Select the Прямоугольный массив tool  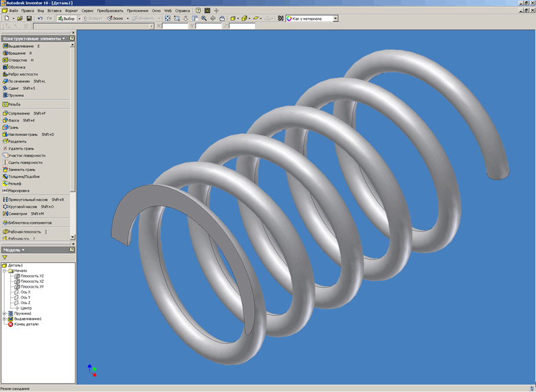coord(33,199)
